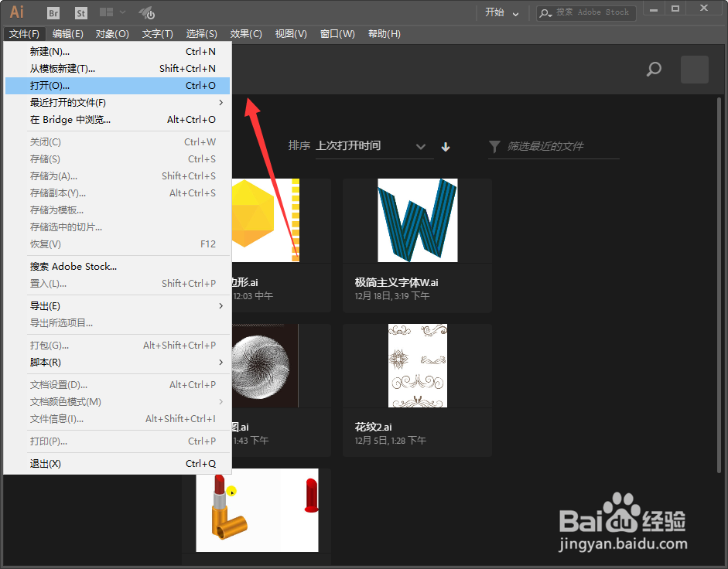The width and height of the screenshot is (728, 569).
Task: Choose 搜索 Adobe Stock... menu item
Action: (118, 267)
